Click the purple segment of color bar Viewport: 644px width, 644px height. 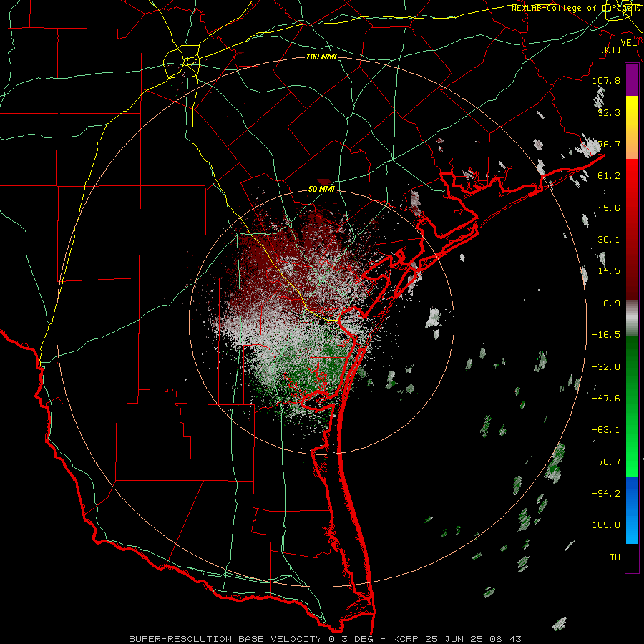[632, 79]
